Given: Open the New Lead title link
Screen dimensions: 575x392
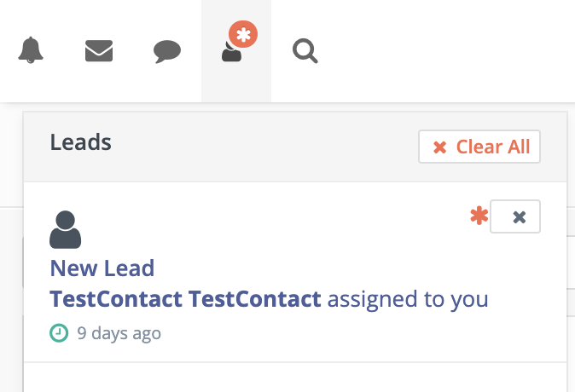Looking at the screenshot, I should (102, 268).
